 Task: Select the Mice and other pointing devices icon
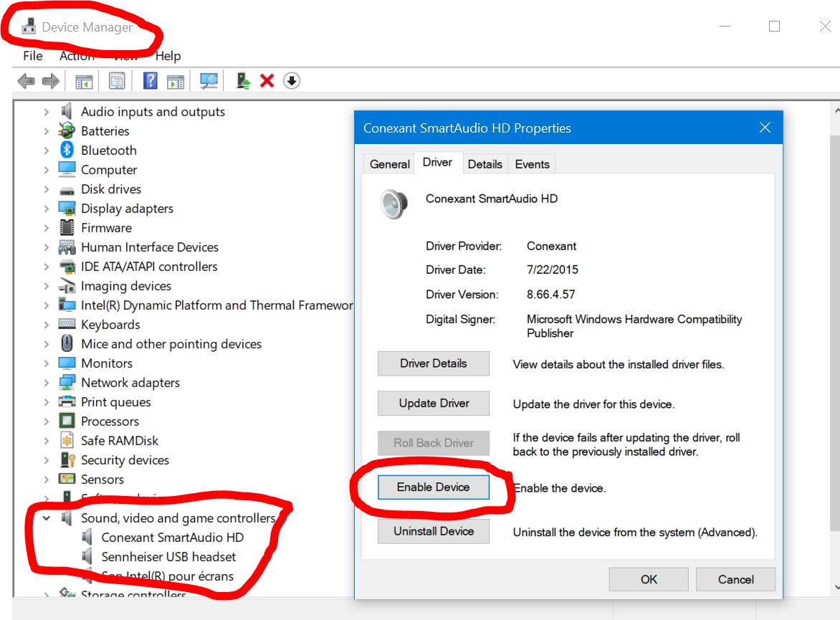coord(67,343)
